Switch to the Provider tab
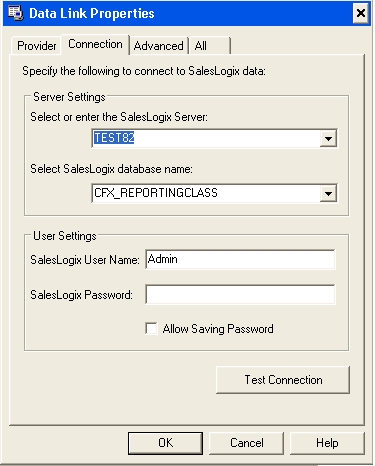Screen dimensions: 375x466 click(x=37, y=46)
